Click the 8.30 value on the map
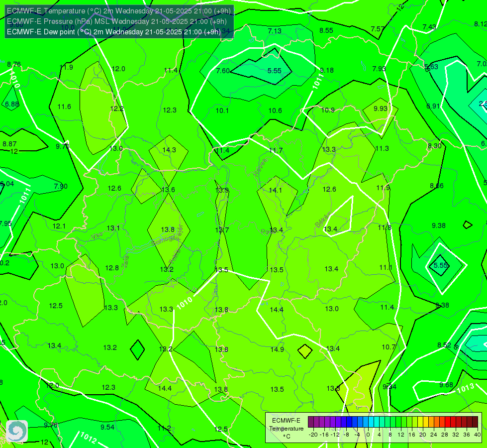The image size is (487, 448). coord(434,146)
